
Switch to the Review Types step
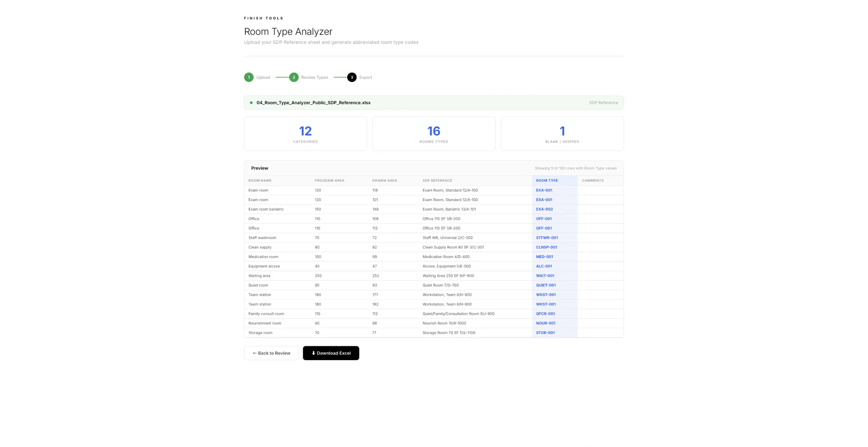(x=314, y=77)
